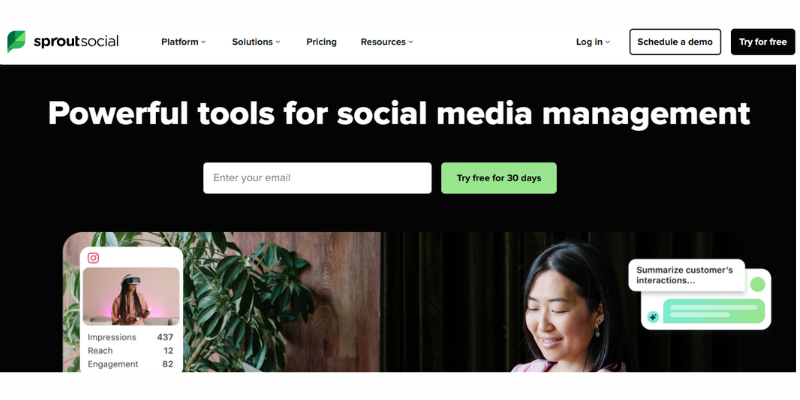Screen dimensions: 800x400
Task: Open the Solutions navigation item
Action: point(256,42)
